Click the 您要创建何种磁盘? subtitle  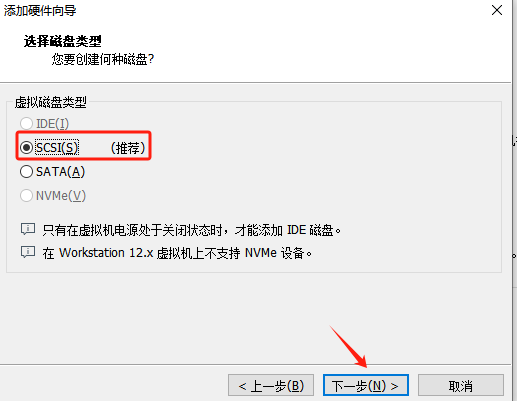click(x=103, y=59)
